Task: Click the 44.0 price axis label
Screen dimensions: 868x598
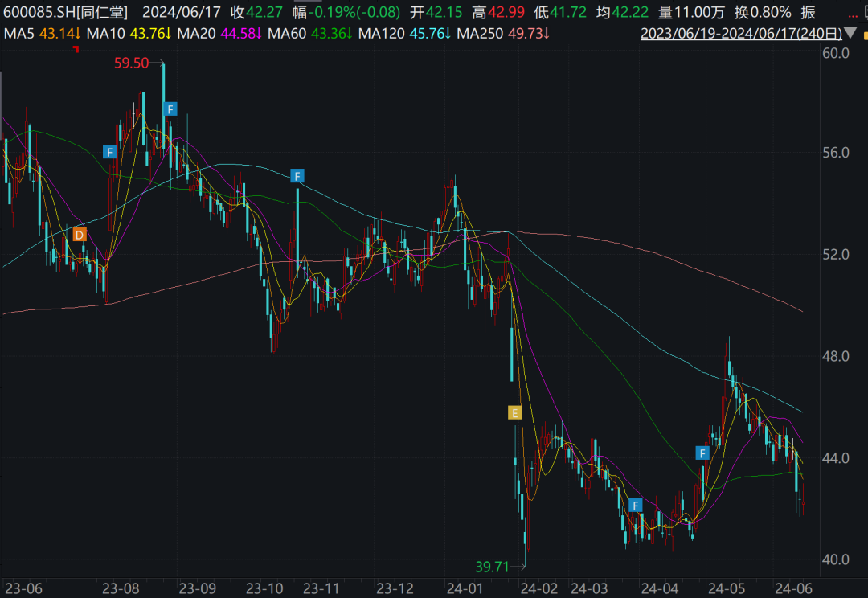Action: click(x=836, y=458)
